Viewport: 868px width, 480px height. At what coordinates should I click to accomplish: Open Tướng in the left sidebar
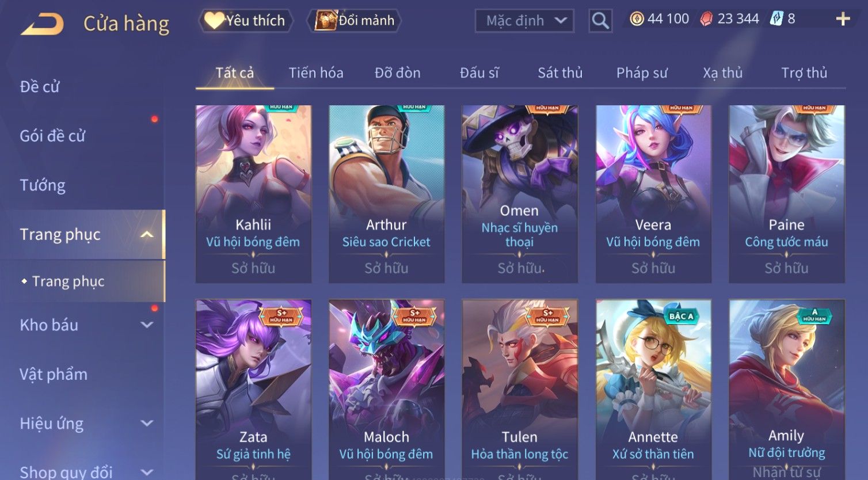pos(43,185)
